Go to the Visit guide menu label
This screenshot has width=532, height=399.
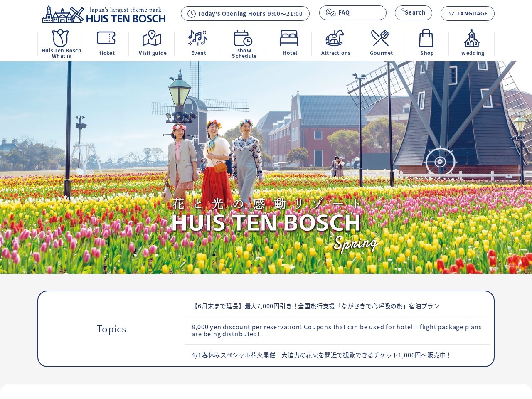tap(153, 53)
